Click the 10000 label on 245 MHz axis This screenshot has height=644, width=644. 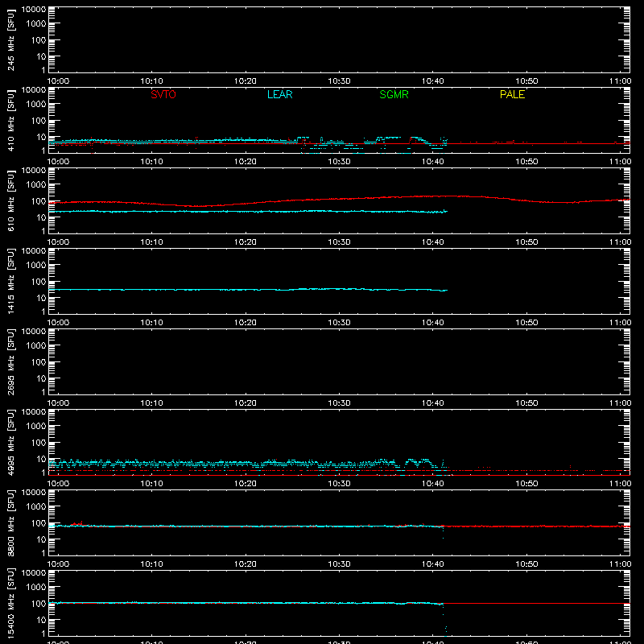coord(34,10)
